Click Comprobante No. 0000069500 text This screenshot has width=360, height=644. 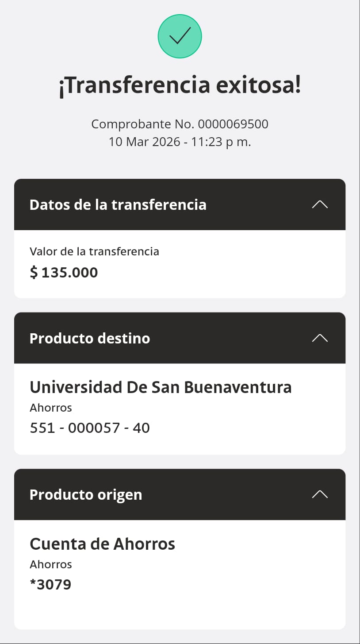pos(180,124)
